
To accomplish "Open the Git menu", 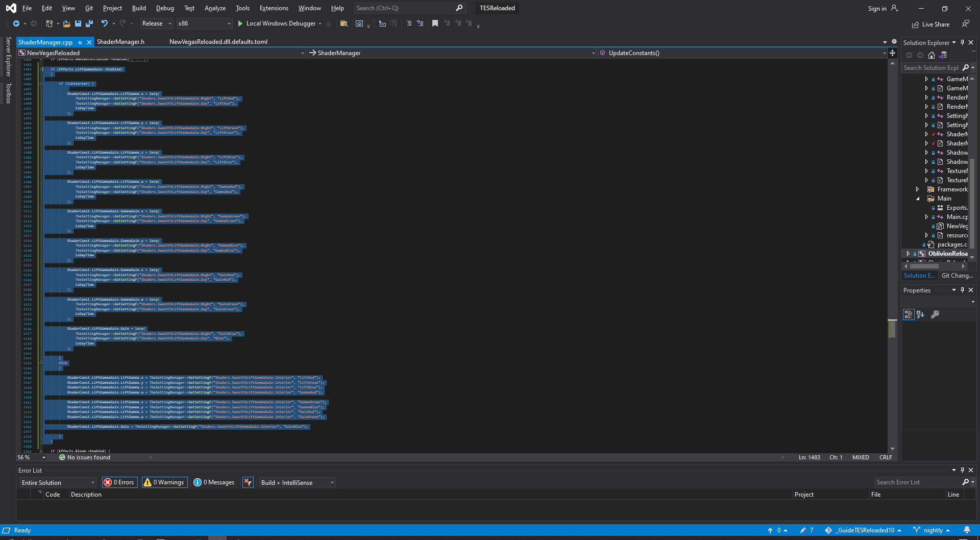I will (89, 8).
